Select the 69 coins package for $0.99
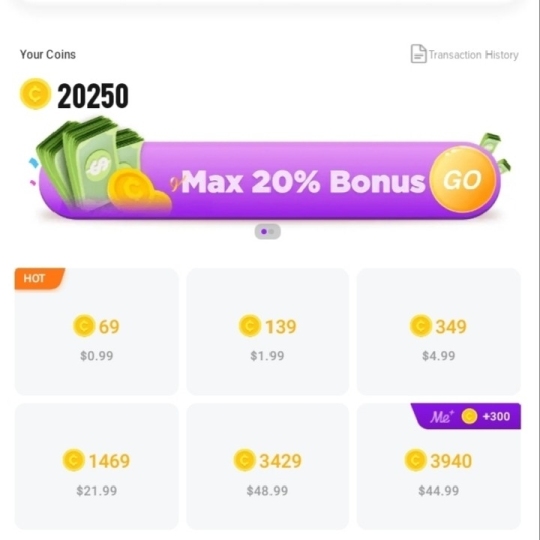 97,332
